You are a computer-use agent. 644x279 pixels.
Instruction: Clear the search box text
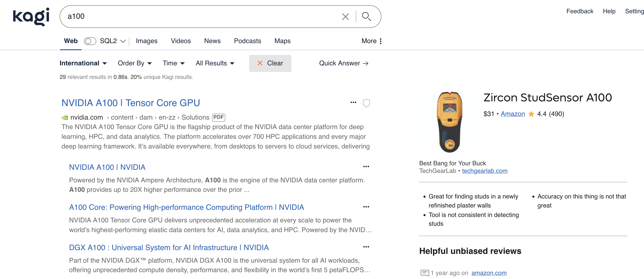tap(345, 17)
